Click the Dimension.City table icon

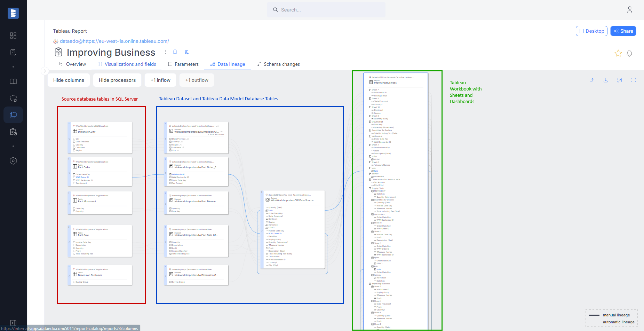[75, 131]
